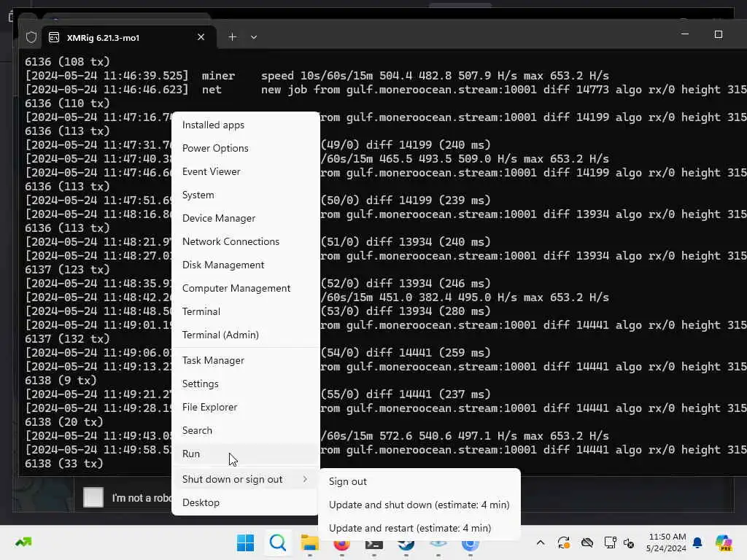Open Network Connections
Image resolution: width=747 pixels, height=560 pixels.
point(245,241)
